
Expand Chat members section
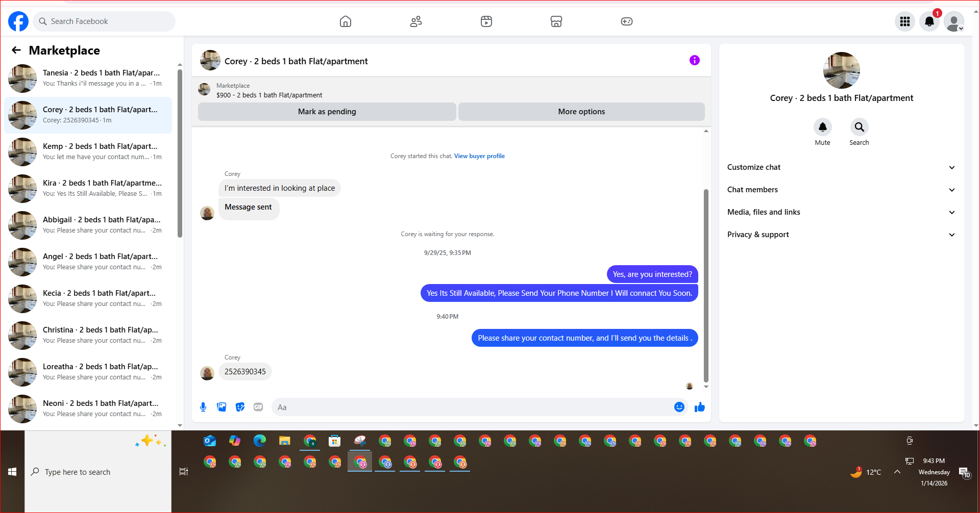pyautogui.click(x=841, y=190)
